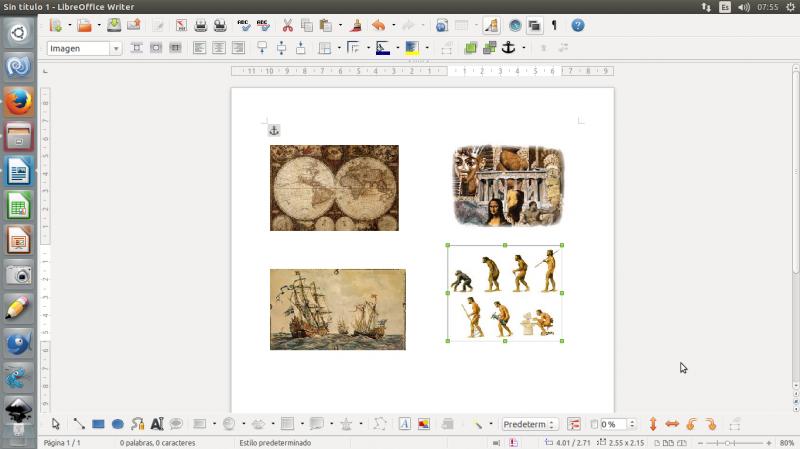The width and height of the screenshot is (800, 449).
Task: Select the old world map image
Action: 334,188
